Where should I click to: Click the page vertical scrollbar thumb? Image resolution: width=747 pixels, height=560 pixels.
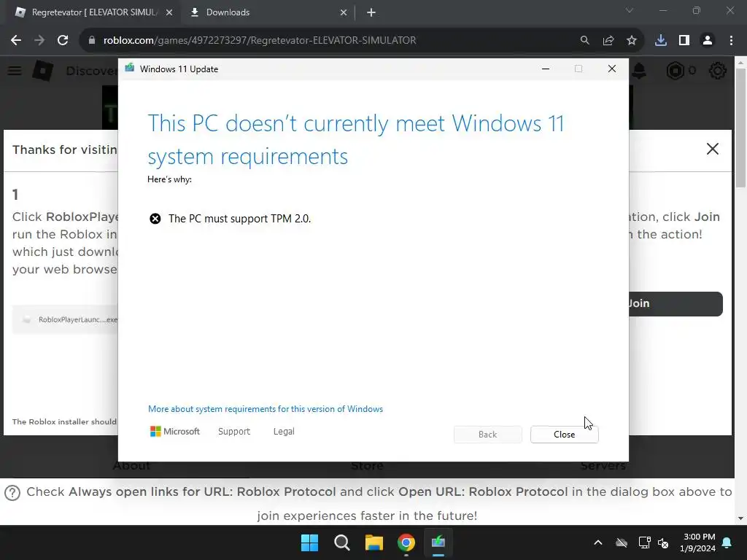coord(740,128)
